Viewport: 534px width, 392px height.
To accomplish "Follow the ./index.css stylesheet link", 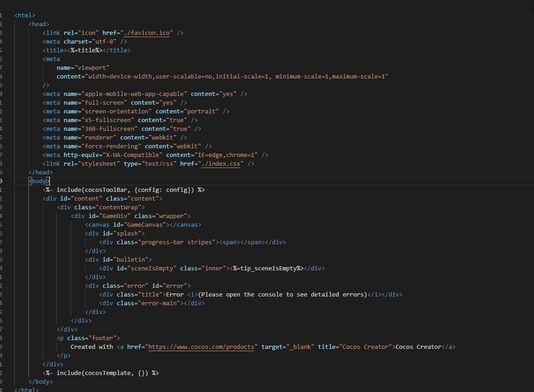I will point(222,163).
